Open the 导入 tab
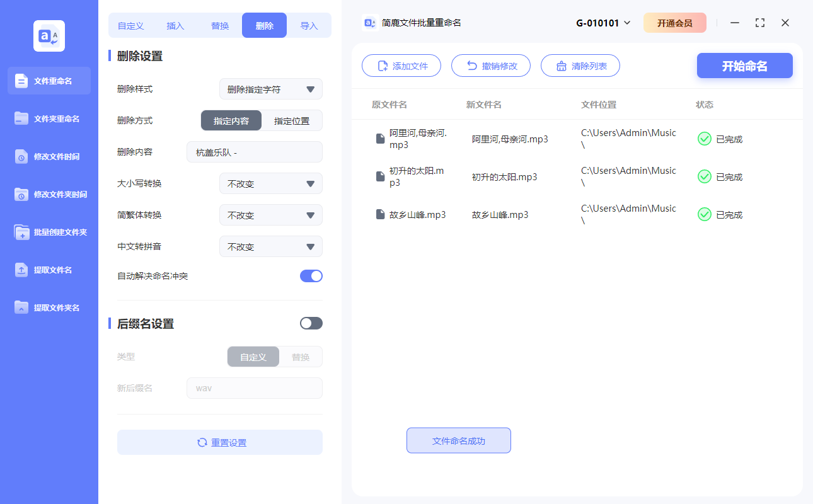Viewport: 813px width, 504px height. [309, 25]
